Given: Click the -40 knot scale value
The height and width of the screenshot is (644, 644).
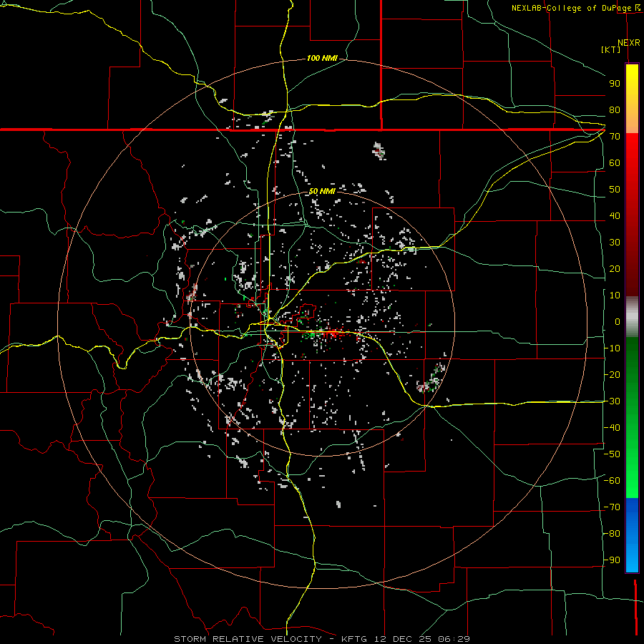Looking at the screenshot, I should click(x=612, y=428).
